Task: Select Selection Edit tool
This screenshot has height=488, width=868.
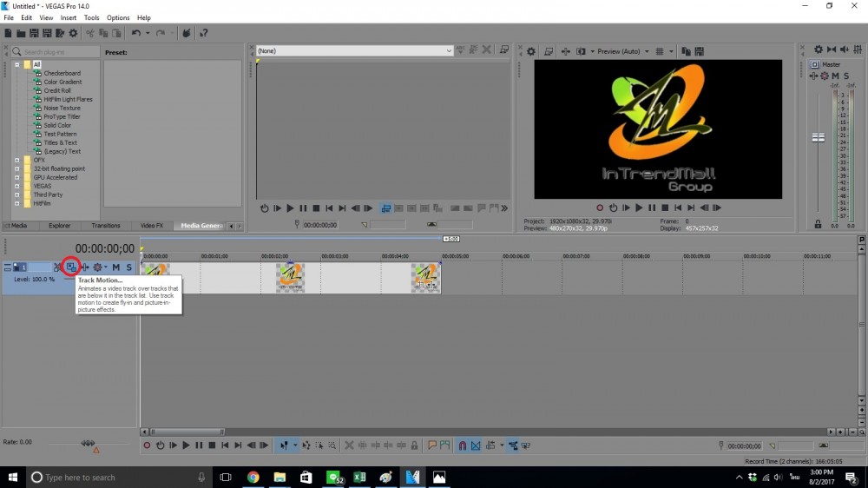Action: (319, 445)
